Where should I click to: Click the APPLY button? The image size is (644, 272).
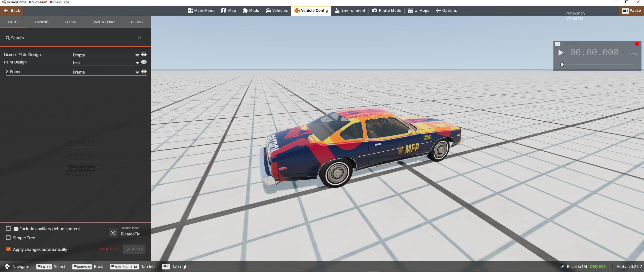point(134,249)
